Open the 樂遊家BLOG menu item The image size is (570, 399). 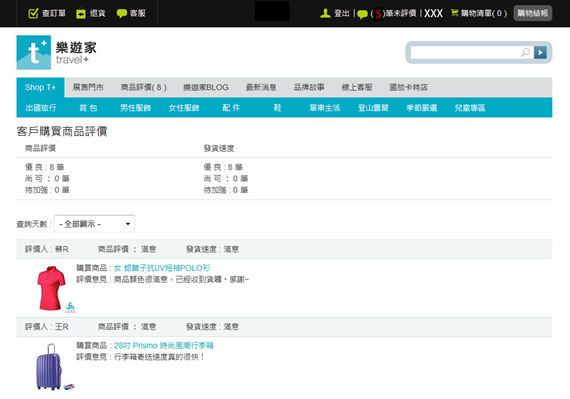click(x=206, y=87)
